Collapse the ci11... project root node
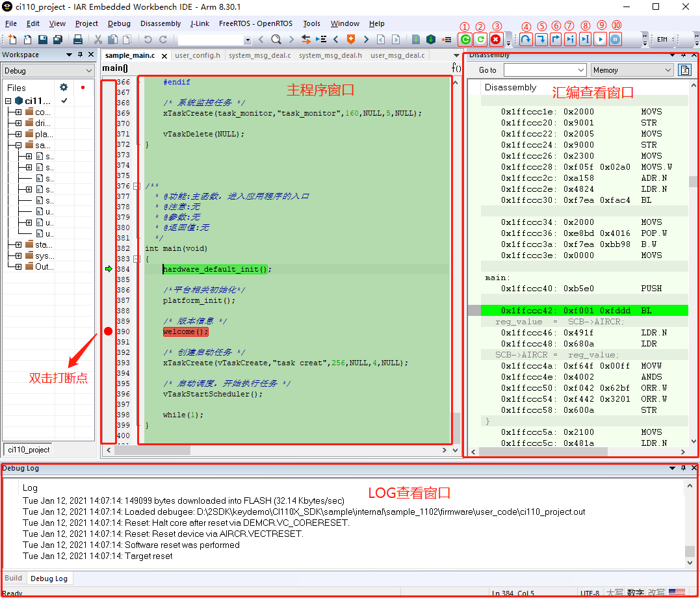The image size is (700, 598). [8, 101]
